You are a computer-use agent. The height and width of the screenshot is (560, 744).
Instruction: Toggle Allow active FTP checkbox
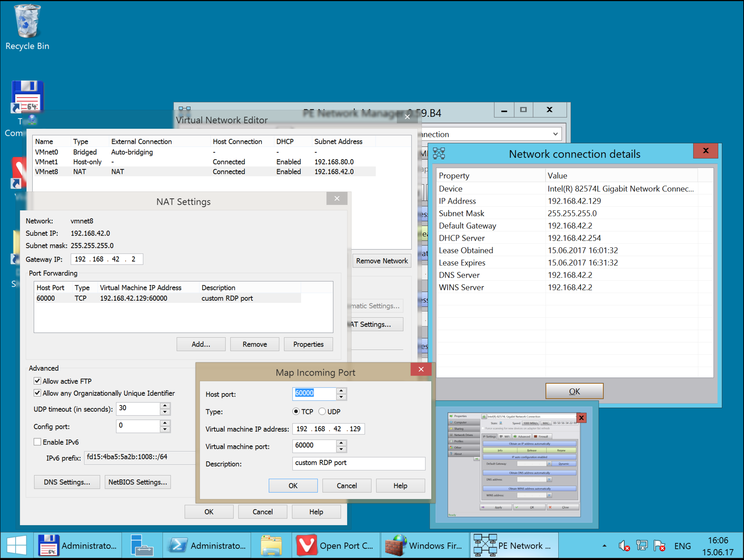coord(37,381)
